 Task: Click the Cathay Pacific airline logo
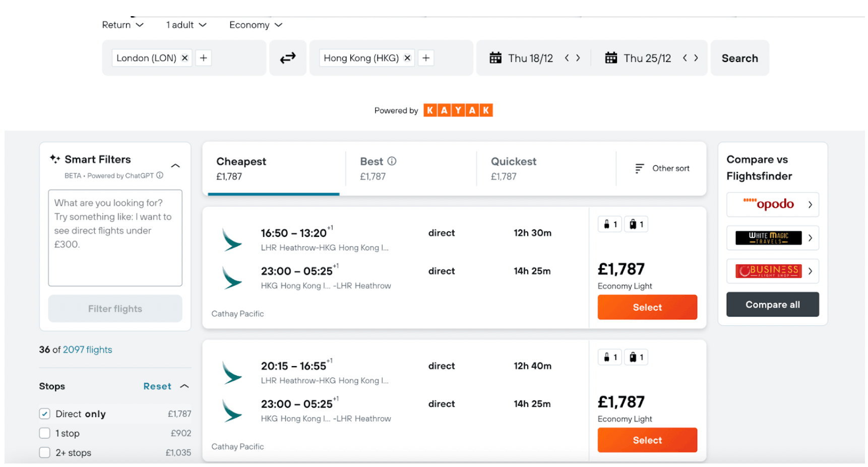coord(232,240)
